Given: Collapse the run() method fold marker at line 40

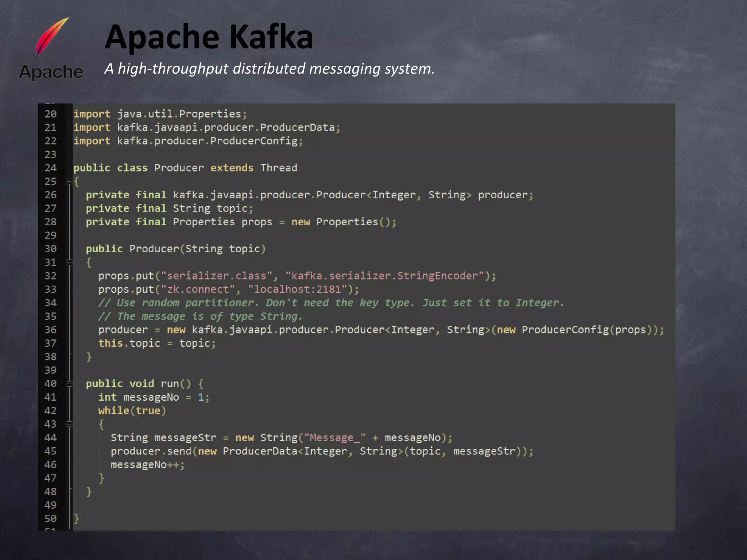Looking at the screenshot, I should [69, 384].
